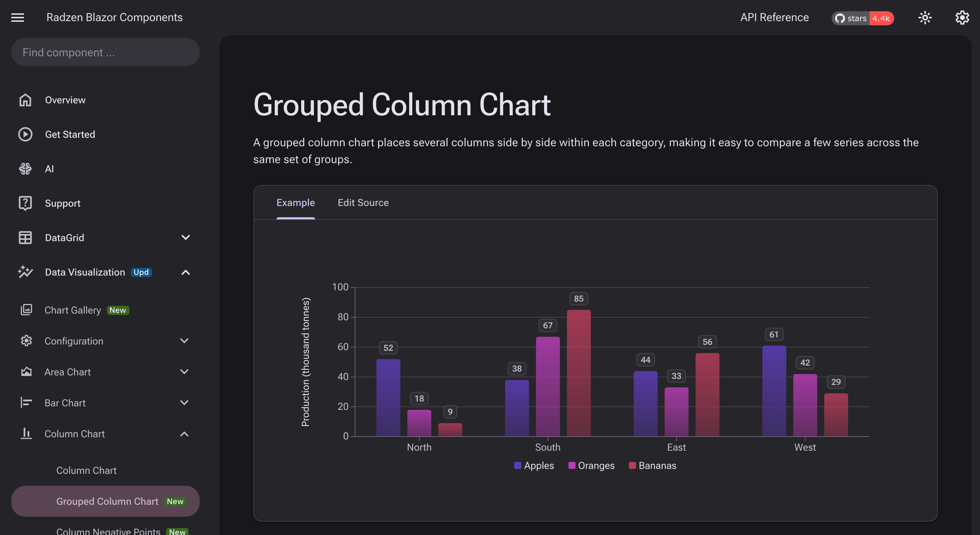Collapse the Column Chart submenu chevron
The height and width of the screenshot is (535, 980).
185,433
